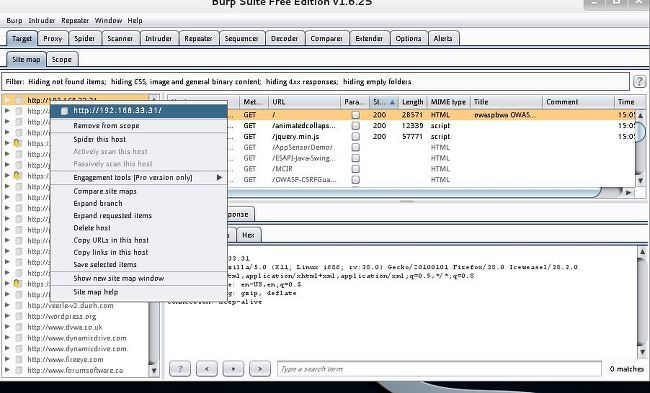The height and width of the screenshot is (393, 650).
Task: Click the page icon beside http://www.forumsoftware.ca
Action: (x=19, y=370)
